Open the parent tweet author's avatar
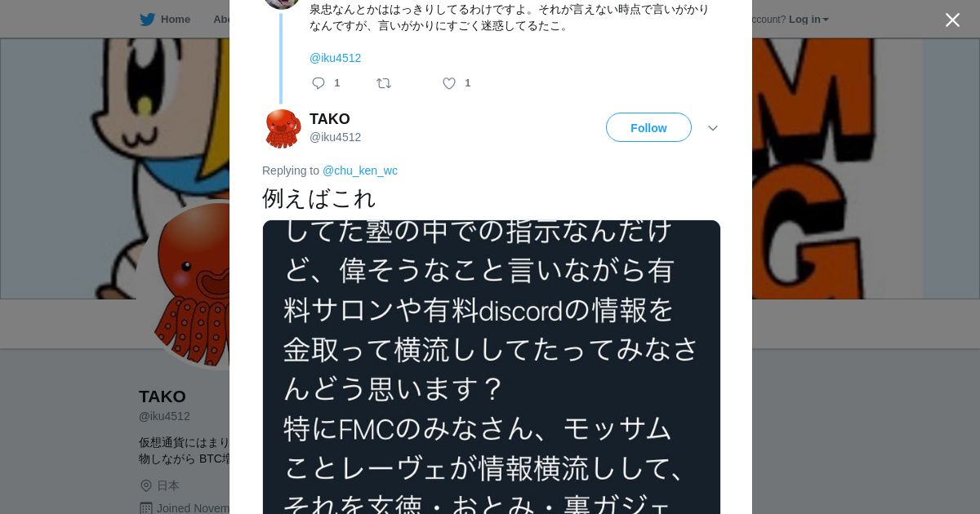The height and width of the screenshot is (514, 980). pos(282,2)
